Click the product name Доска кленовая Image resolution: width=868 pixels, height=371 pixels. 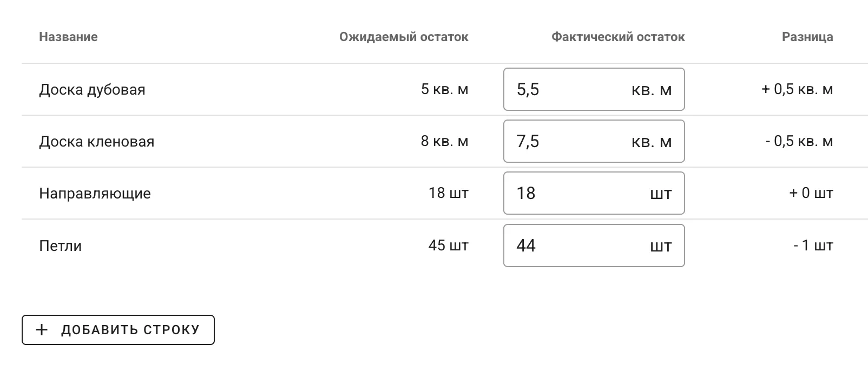coord(96,141)
